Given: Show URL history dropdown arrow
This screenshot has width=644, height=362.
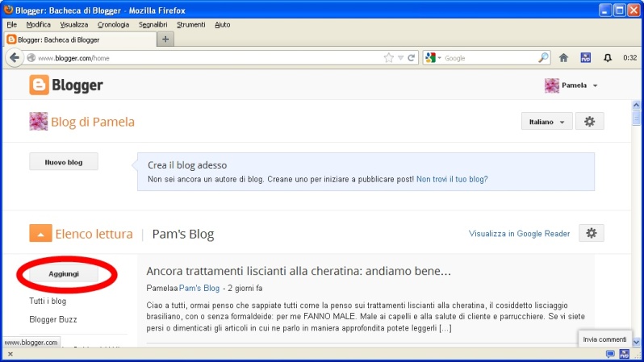Looking at the screenshot, I should pos(400,58).
